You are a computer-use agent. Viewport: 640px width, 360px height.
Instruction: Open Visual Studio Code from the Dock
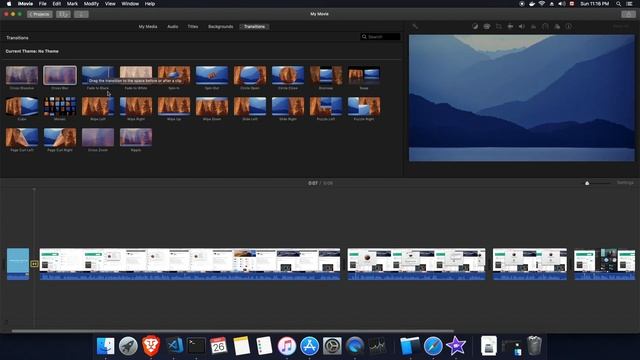pyautogui.click(x=174, y=346)
